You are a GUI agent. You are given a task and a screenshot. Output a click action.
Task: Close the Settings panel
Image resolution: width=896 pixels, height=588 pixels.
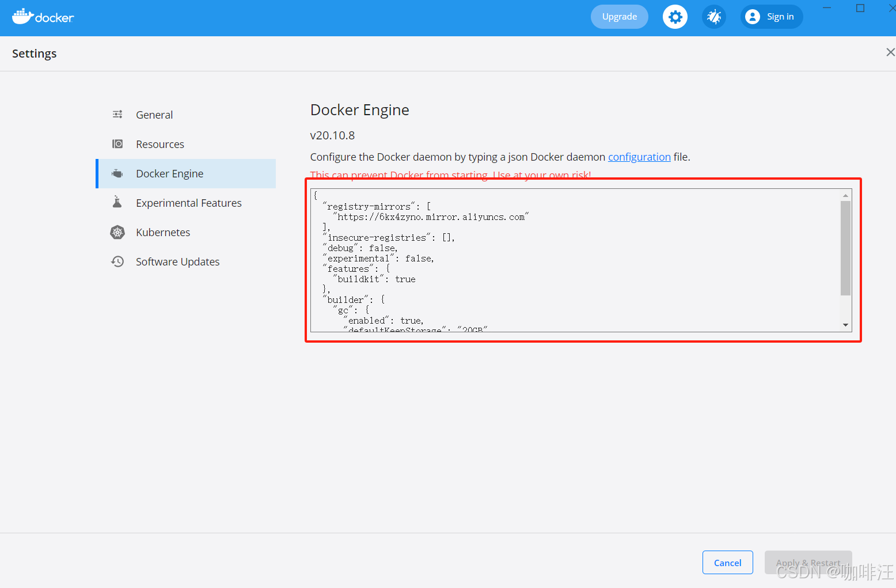(890, 52)
